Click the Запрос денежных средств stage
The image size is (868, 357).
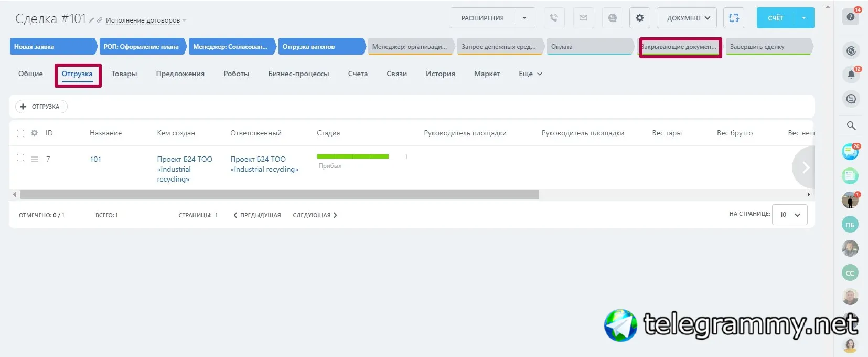point(501,47)
